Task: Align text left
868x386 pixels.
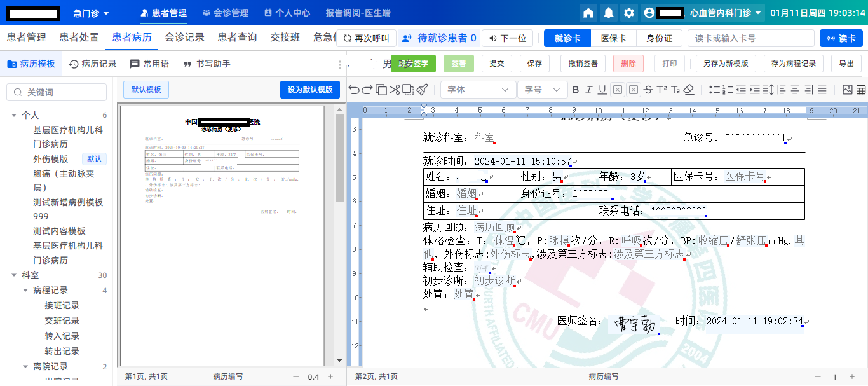Action: click(x=782, y=90)
